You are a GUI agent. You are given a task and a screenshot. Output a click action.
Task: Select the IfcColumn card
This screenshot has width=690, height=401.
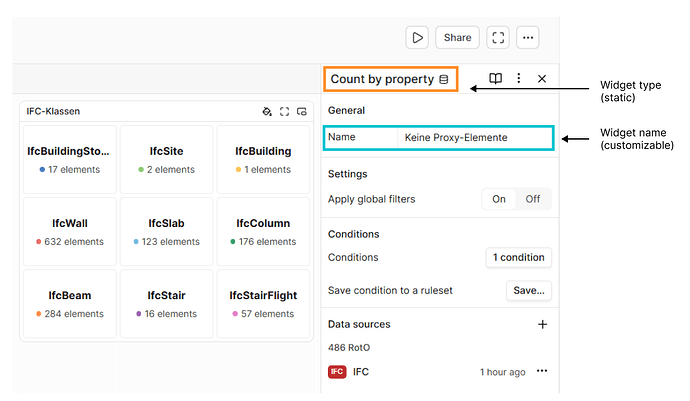click(263, 232)
